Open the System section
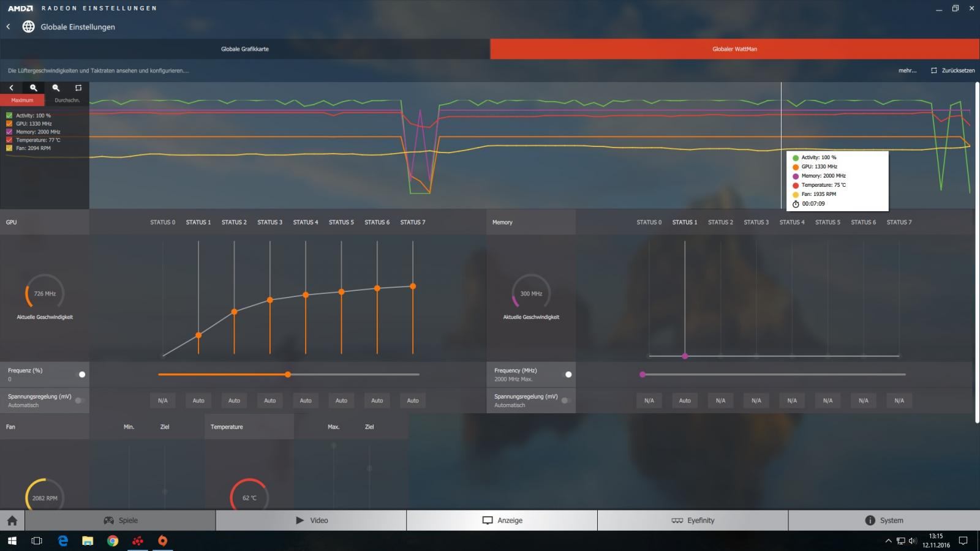The width and height of the screenshot is (980, 551). (x=884, y=520)
